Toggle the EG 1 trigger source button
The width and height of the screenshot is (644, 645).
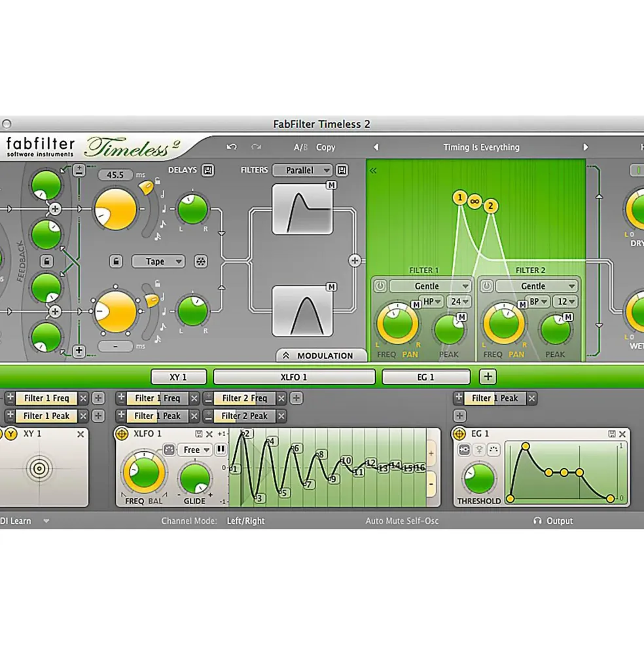pyautogui.click(x=464, y=450)
